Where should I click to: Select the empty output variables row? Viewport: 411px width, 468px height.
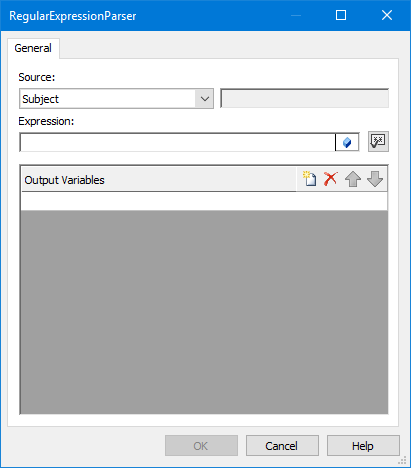pos(204,201)
